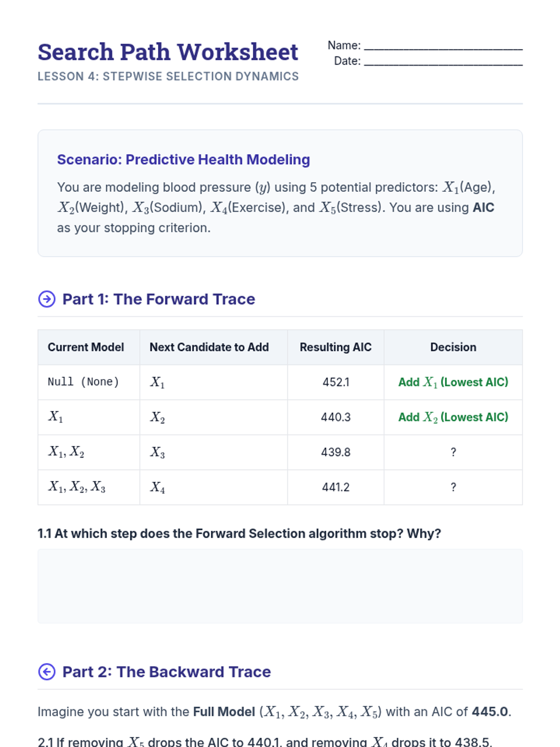The width and height of the screenshot is (560, 747).
Task: Select the Next Candidate to Add header
Action: (209, 347)
